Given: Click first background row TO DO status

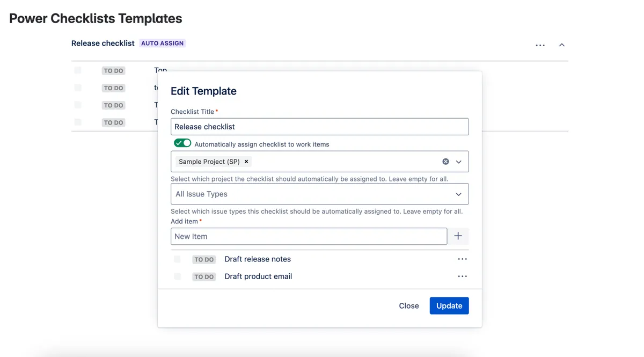Looking at the screenshot, I should point(113,71).
